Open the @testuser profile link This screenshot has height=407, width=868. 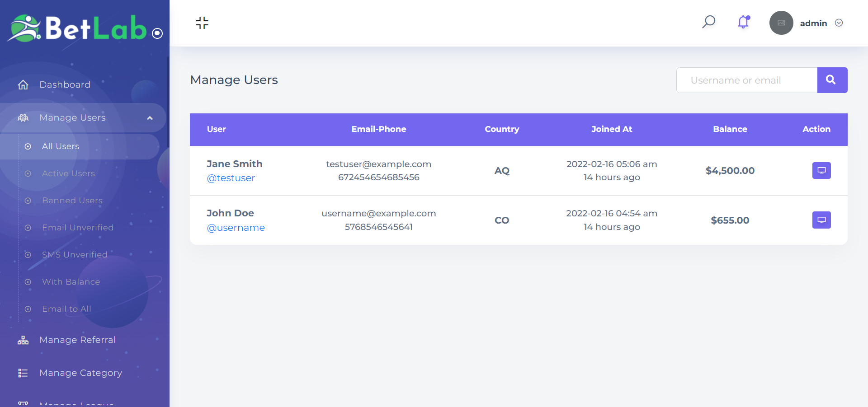[x=231, y=178]
